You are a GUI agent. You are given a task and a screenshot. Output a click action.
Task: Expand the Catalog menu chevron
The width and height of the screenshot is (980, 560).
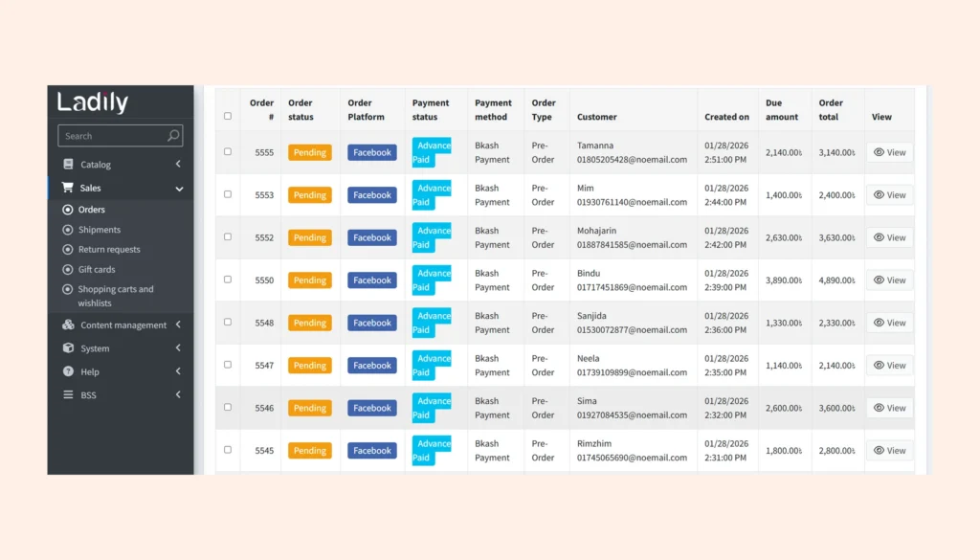(x=179, y=165)
